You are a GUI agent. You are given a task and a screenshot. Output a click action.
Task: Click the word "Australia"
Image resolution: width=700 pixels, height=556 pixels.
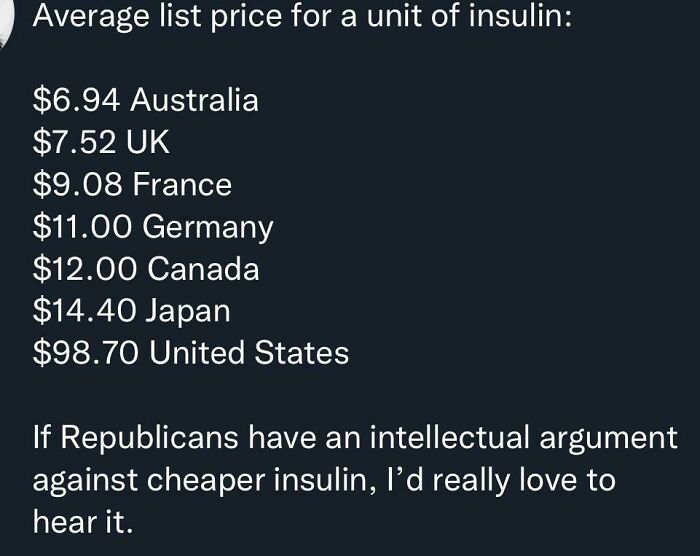[194, 100]
